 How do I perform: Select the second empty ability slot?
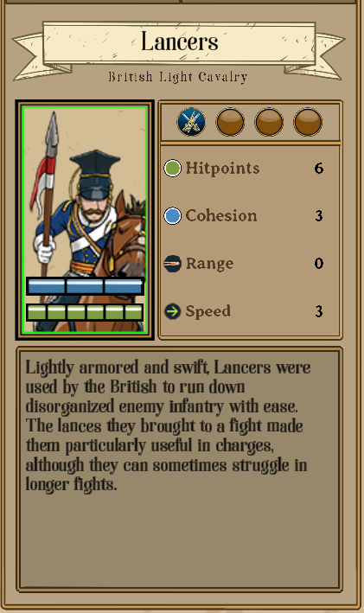pos(230,122)
